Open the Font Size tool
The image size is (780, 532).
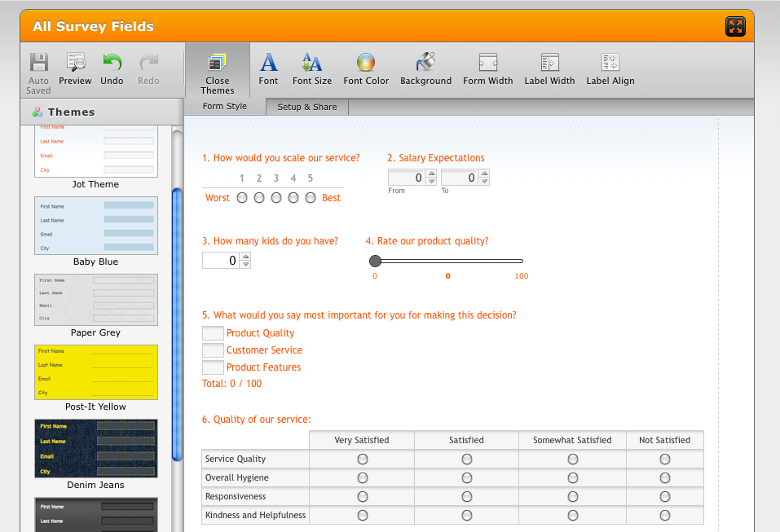coord(311,68)
